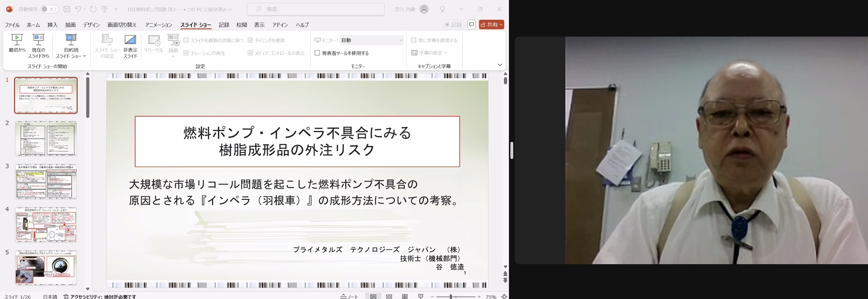Open the デザイン (Design) tab
Image resolution: width=868 pixels, height=299 pixels.
(91, 25)
